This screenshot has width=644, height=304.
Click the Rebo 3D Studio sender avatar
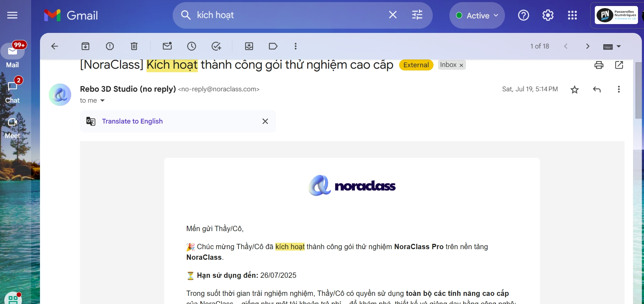[60, 94]
